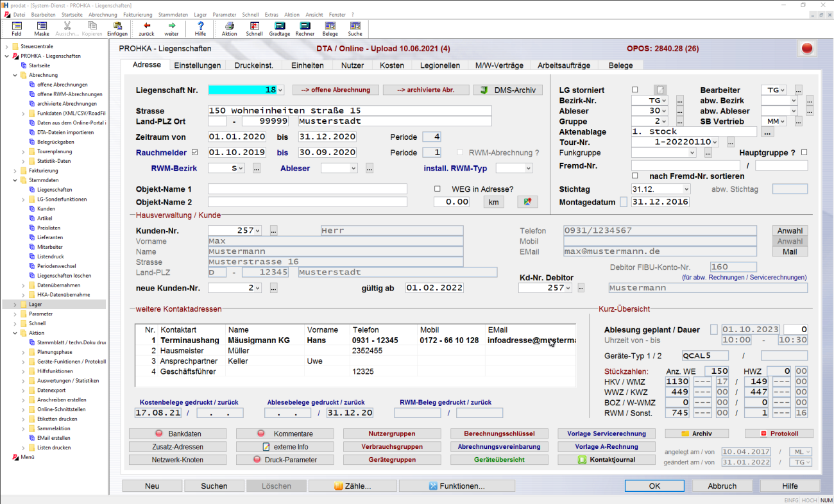Switch to the Einstellungen tab
Image resolution: width=834 pixels, height=504 pixels.
pos(197,65)
